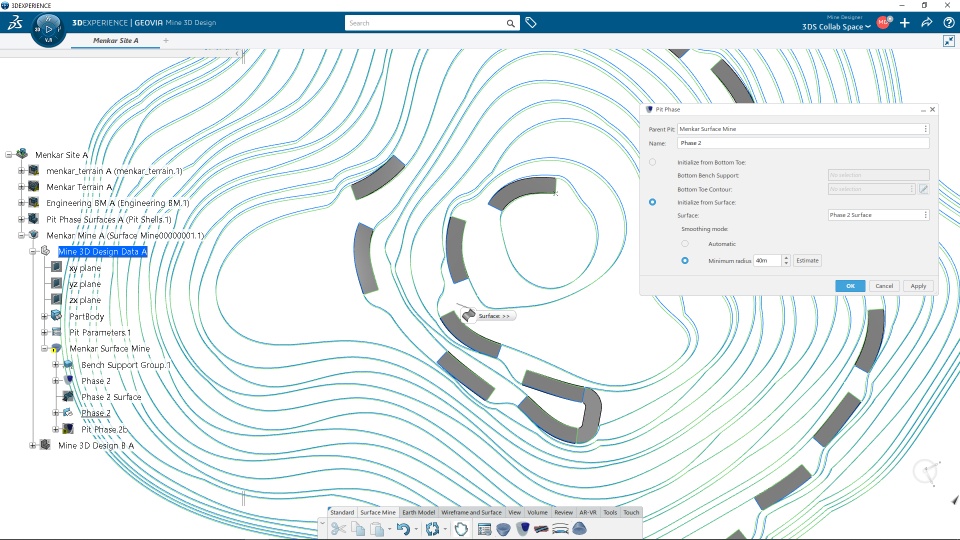Select the Menkar Site A document tab
Viewport: 960px width, 540px height.
point(116,40)
